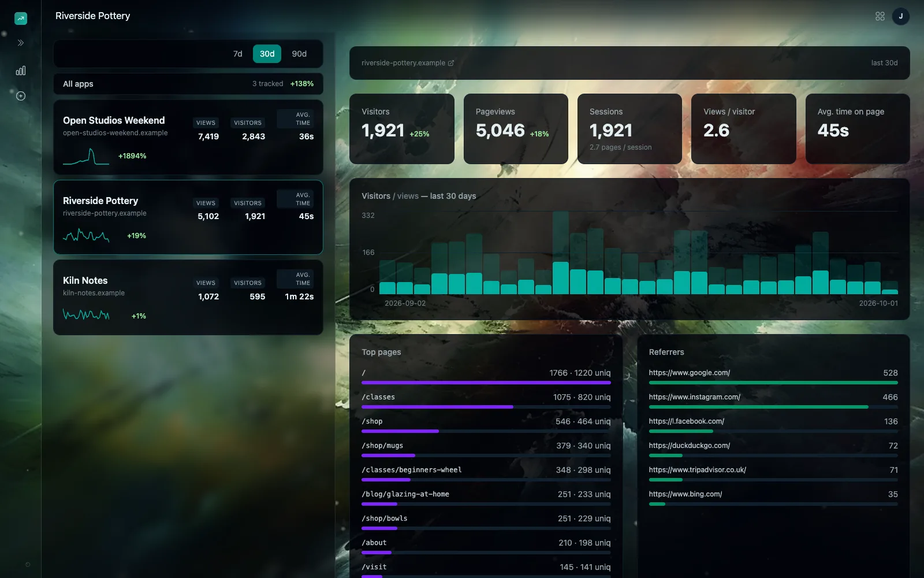
Task: Open the external link icon beside riverside-pottery.example
Action: click(451, 63)
